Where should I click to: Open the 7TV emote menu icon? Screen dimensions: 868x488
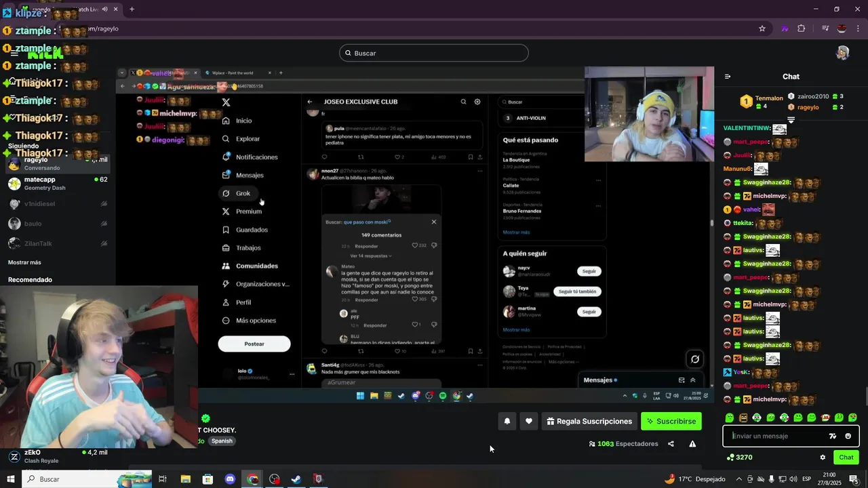pos(833,436)
